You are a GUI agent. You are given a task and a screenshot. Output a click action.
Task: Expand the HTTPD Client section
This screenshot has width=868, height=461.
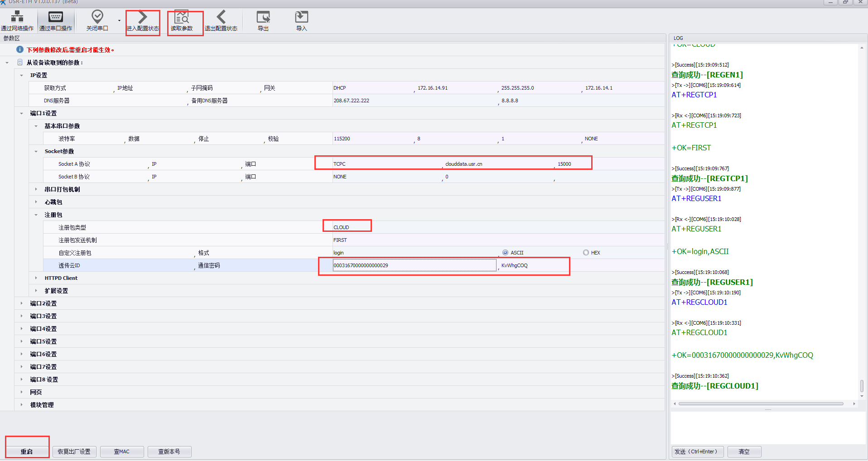(x=36, y=278)
